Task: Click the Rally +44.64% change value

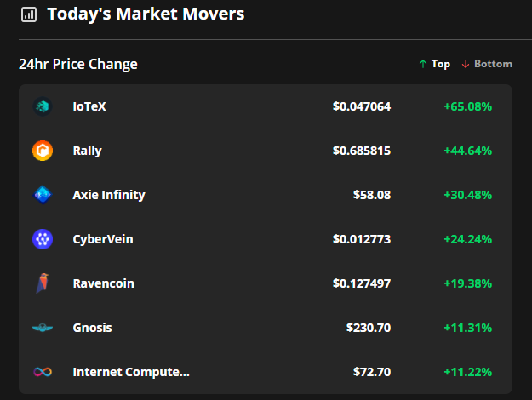Action: [467, 151]
